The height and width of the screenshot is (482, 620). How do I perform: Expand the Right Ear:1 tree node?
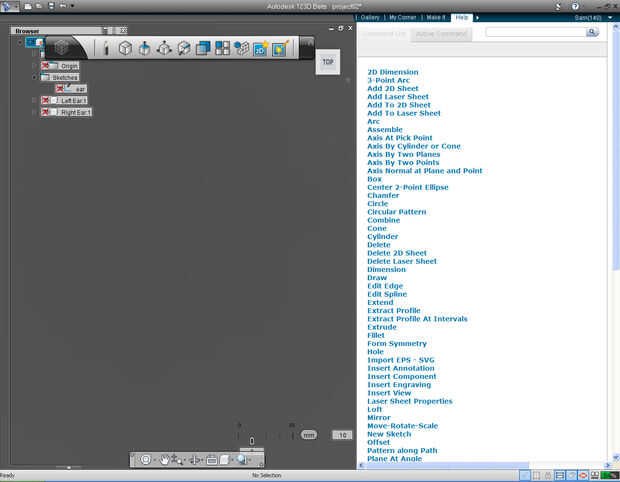point(34,112)
